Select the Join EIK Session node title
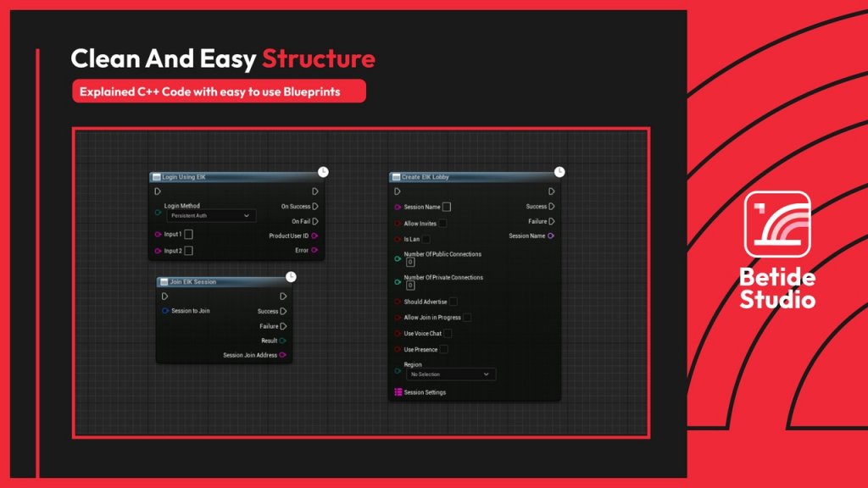This screenshot has width=868, height=488. tap(192, 281)
